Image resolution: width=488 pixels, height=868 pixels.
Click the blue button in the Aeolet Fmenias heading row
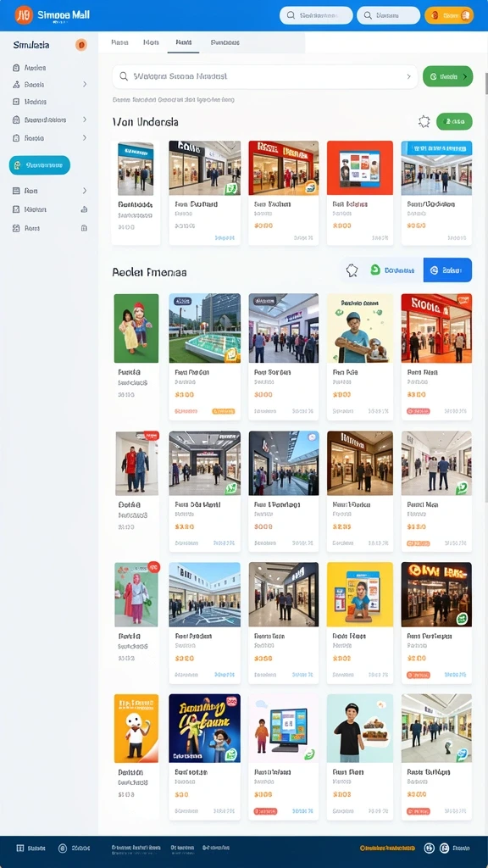click(447, 270)
